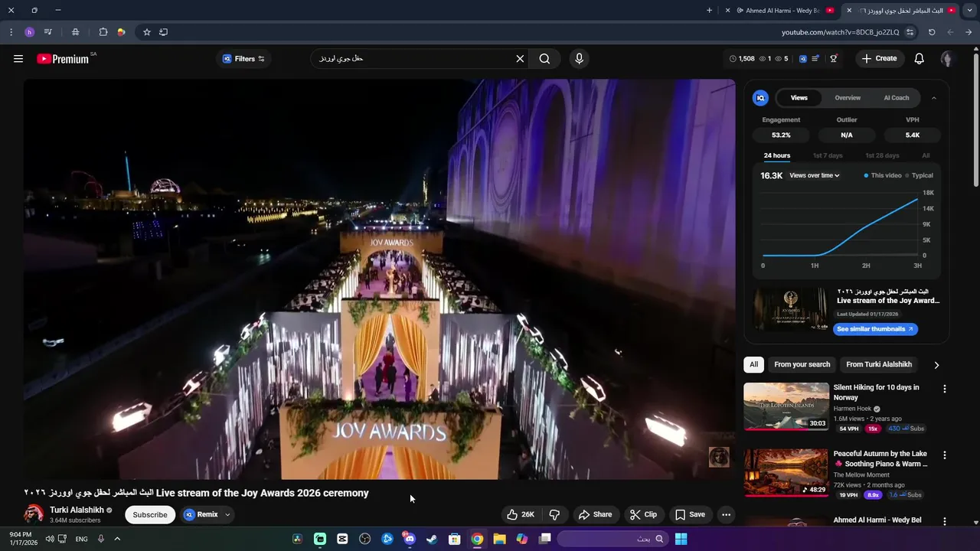980x551 pixels.
Task: Open more actions ellipsis under video
Action: [x=726, y=514]
